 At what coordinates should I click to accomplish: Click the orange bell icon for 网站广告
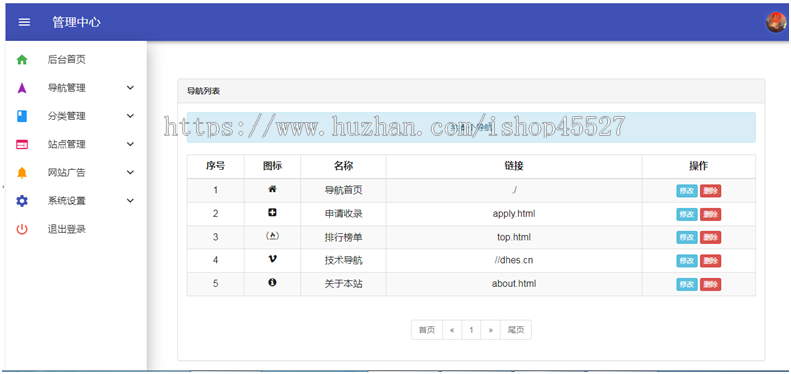click(22, 173)
